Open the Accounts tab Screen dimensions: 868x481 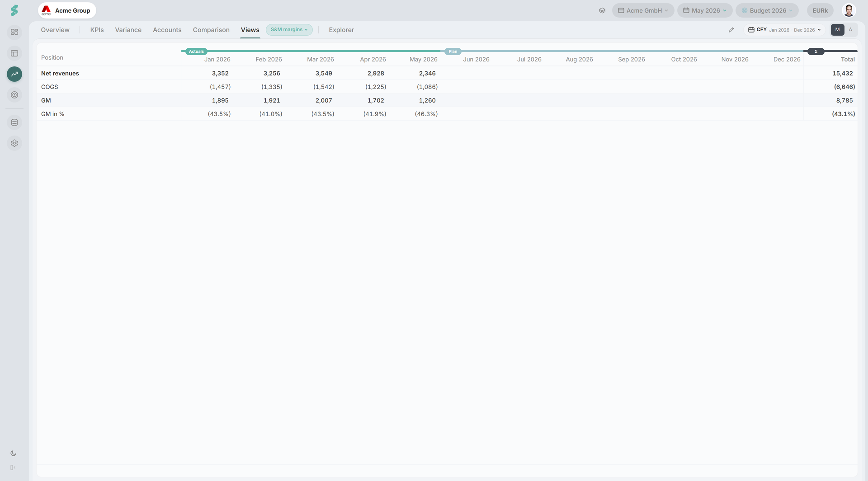[167, 30]
